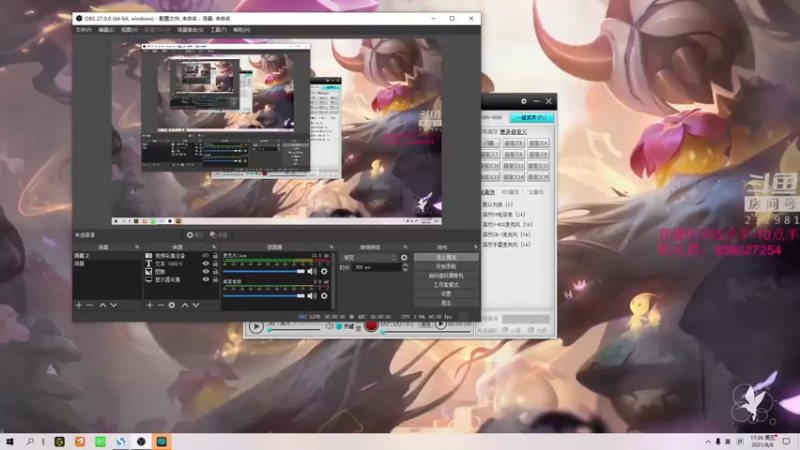Move the selected source up in Sources panel
This screenshot has height=450, width=800.
pos(185,305)
